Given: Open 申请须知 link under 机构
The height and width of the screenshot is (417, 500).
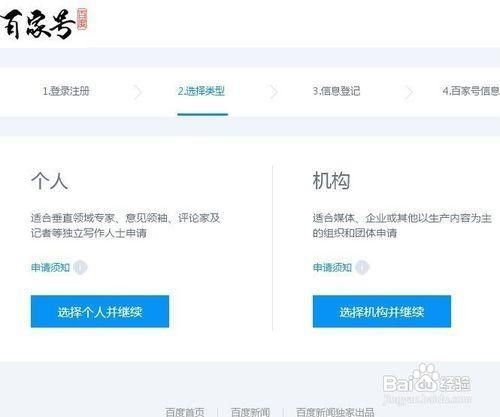Looking at the screenshot, I should (332, 267).
